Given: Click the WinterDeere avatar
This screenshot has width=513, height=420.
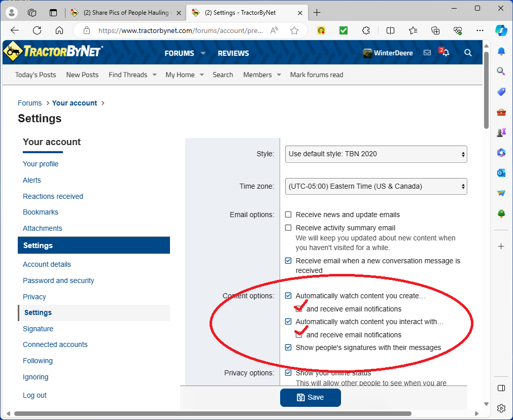Looking at the screenshot, I should 367,53.
